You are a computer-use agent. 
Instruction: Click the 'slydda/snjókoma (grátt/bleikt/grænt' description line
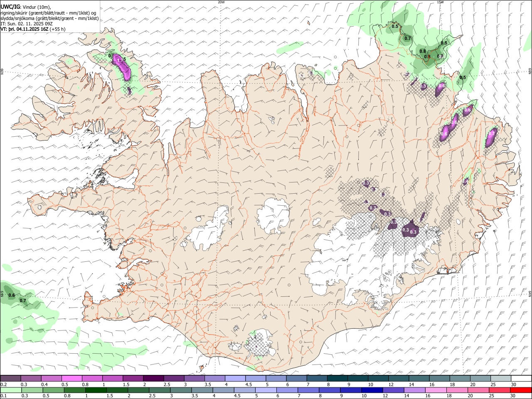point(49,18)
